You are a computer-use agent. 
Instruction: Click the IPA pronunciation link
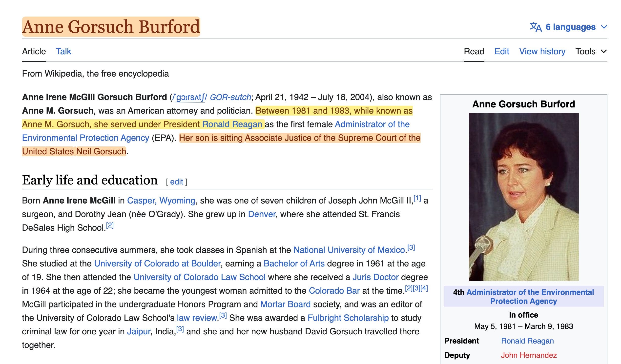(190, 97)
